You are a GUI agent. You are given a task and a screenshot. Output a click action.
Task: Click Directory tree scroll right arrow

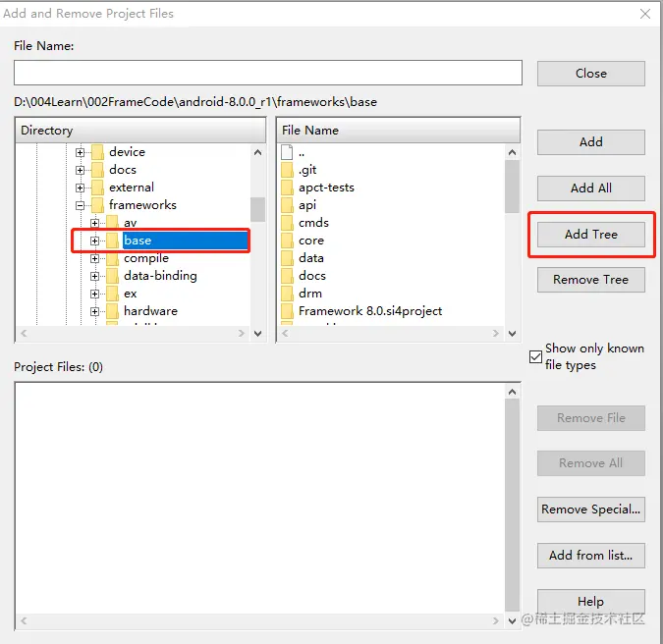[x=242, y=333]
